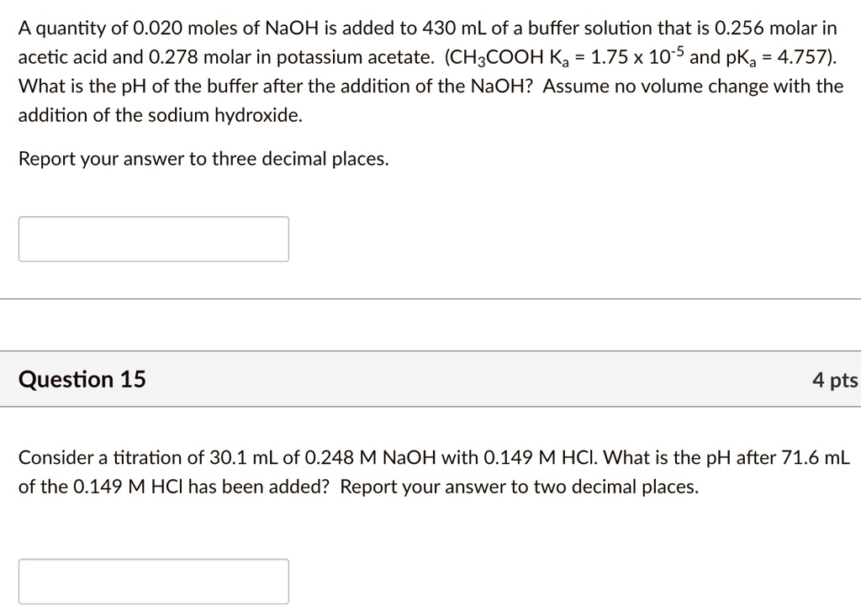Click inside the empty text box under Question 15
This screenshot has height=616, width=861.
(x=153, y=581)
